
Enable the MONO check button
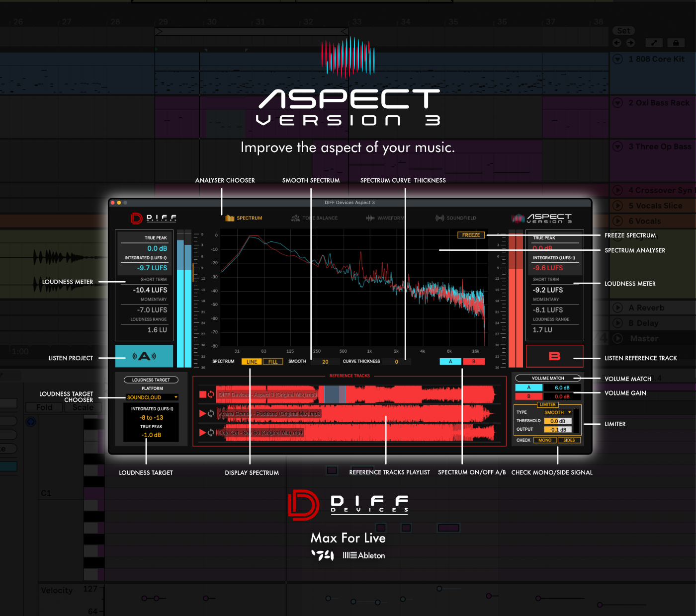tap(545, 440)
